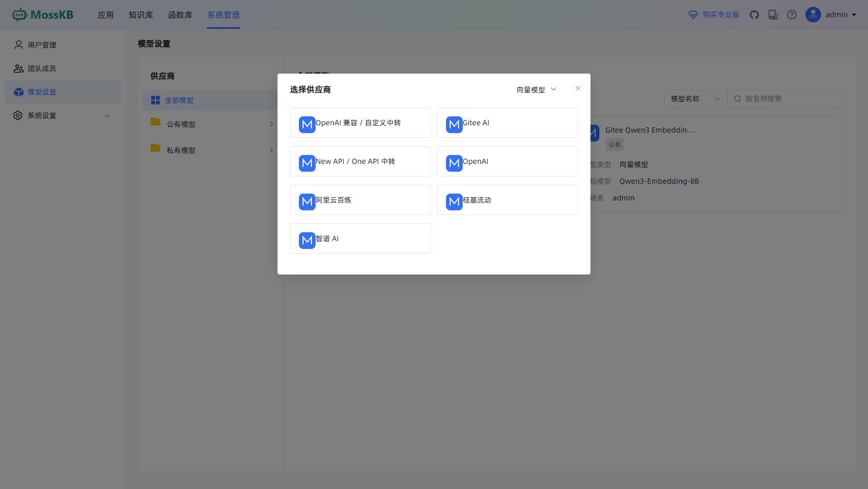Screen dimensions: 868x489
Task: Open the Gitee Qwen3 Embedding model card
Action: coord(717,164)
